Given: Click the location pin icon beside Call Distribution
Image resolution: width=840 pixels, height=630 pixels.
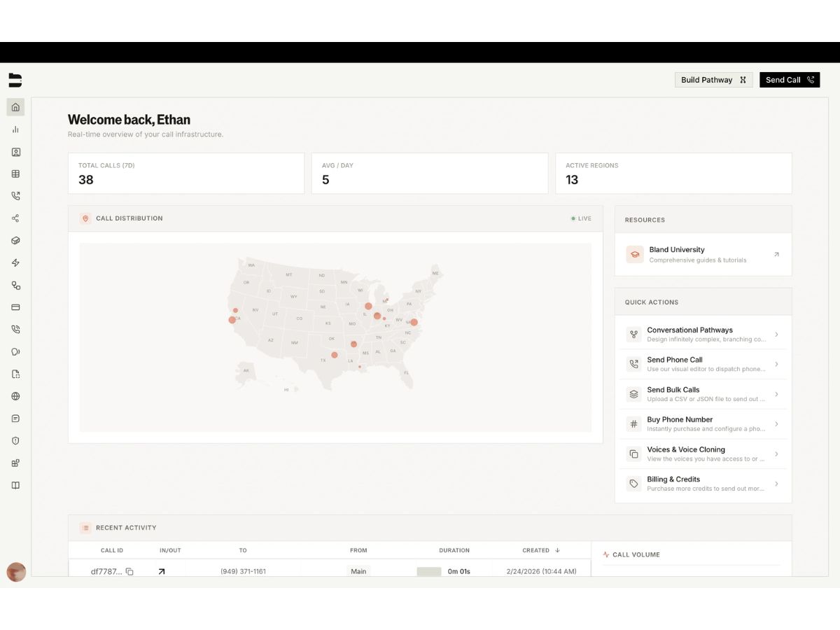Looking at the screenshot, I should tap(85, 218).
